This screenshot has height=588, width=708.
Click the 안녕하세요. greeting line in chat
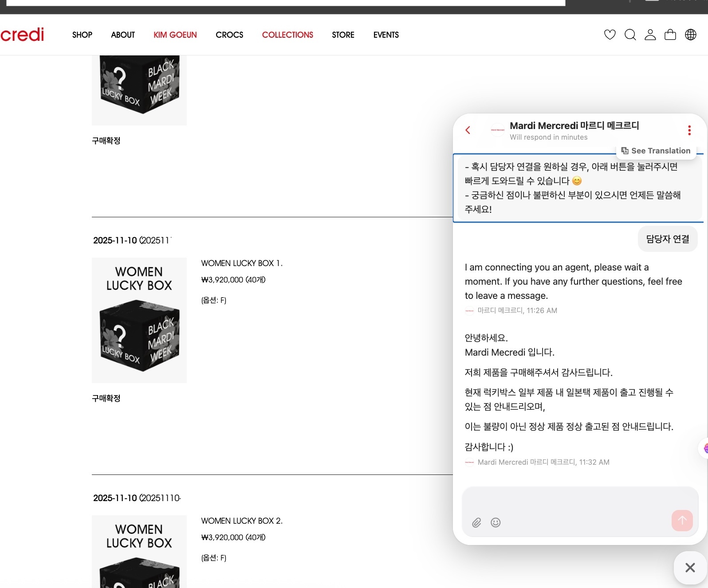(486, 338)
